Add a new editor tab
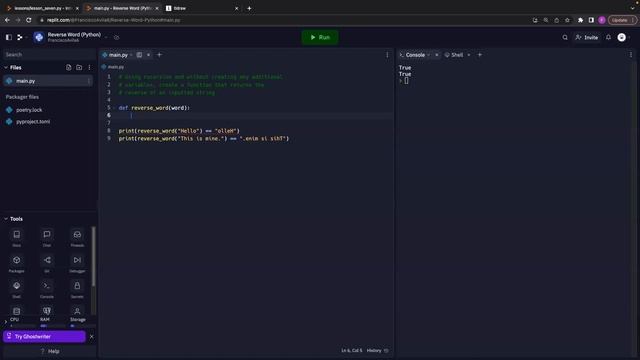Image resolution: width=640 pixels, height=360 pixels. (x=160, y=55)
